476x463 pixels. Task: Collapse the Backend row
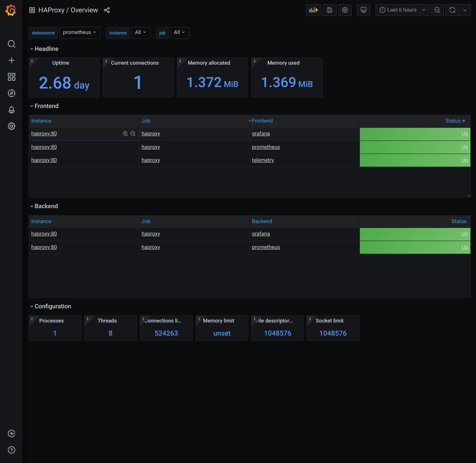[x=44, y=206]
